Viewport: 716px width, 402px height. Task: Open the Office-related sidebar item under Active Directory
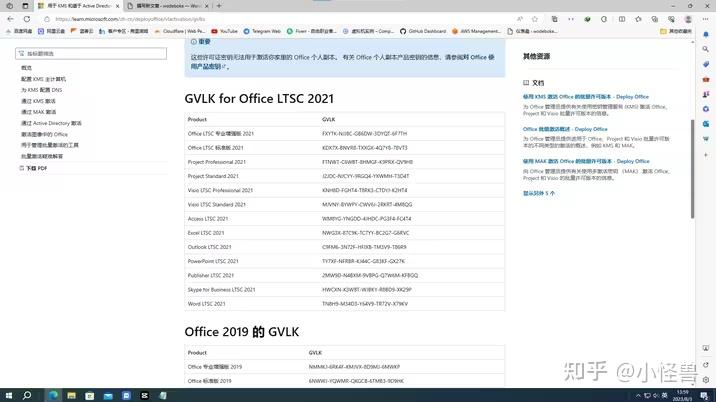[x=44, y=134]
